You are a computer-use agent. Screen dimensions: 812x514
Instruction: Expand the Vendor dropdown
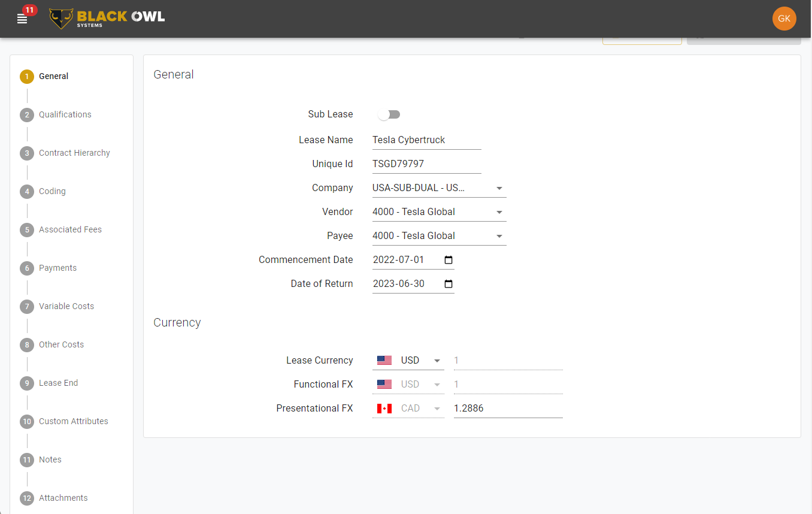click(x=499, y=211)
